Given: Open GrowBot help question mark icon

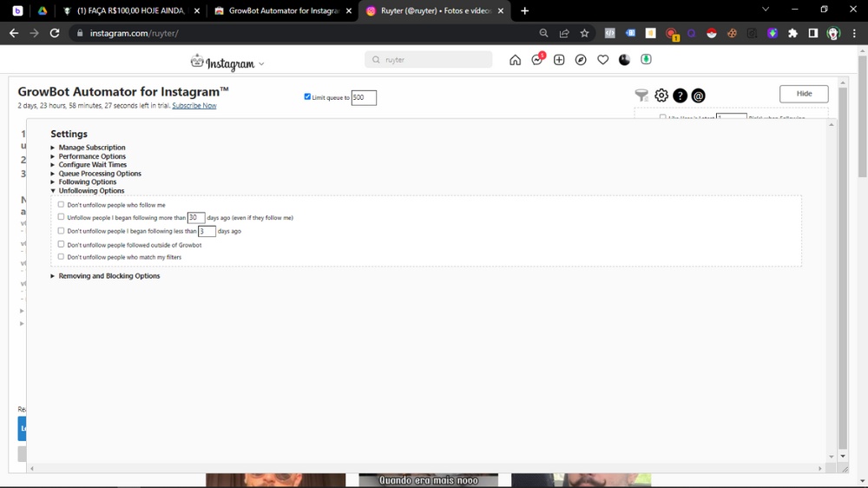Looking at the screenshot, I should [680, 96].
